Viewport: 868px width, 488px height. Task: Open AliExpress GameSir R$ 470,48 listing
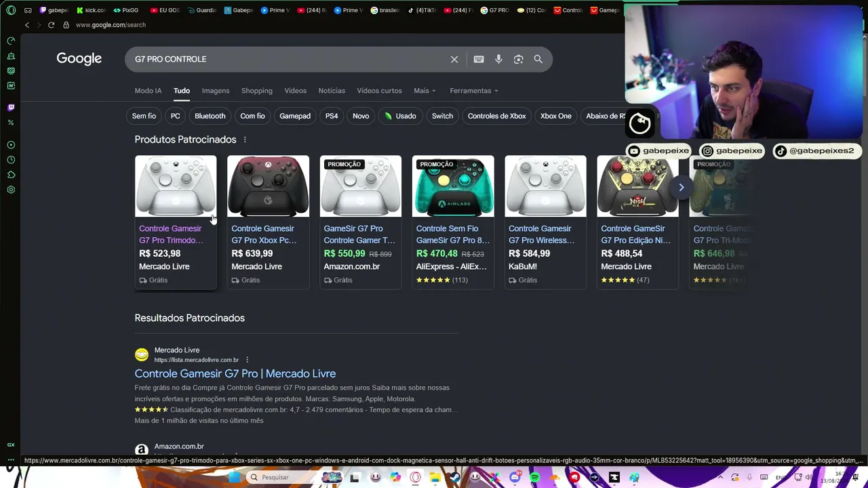pyautogui.click(x=452, y=235)
